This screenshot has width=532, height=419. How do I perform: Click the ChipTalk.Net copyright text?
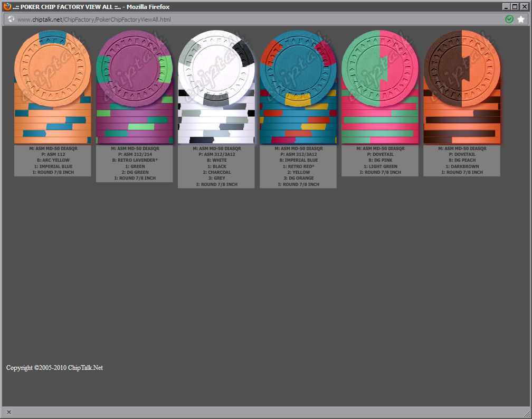(54, 368)
